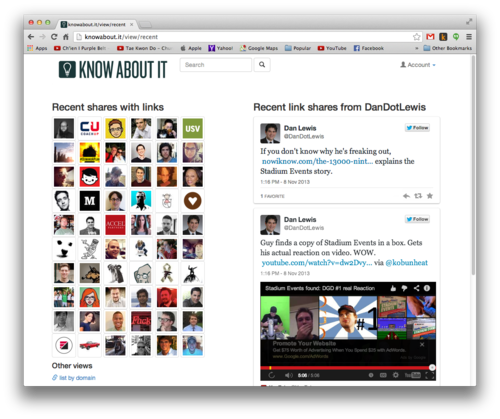This screenshot has width=500, height=419.
Task: Reply to the first Dan Lewis tweet
Action: coord(406,196)
